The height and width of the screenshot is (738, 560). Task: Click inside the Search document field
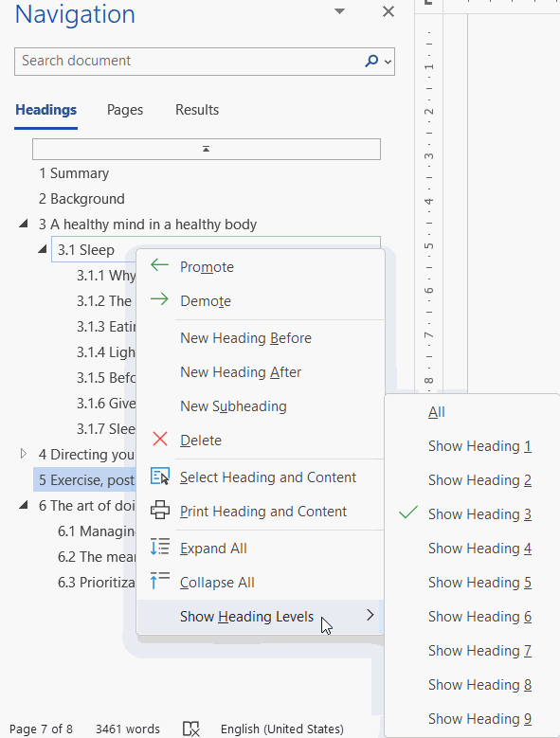[189, 62]
